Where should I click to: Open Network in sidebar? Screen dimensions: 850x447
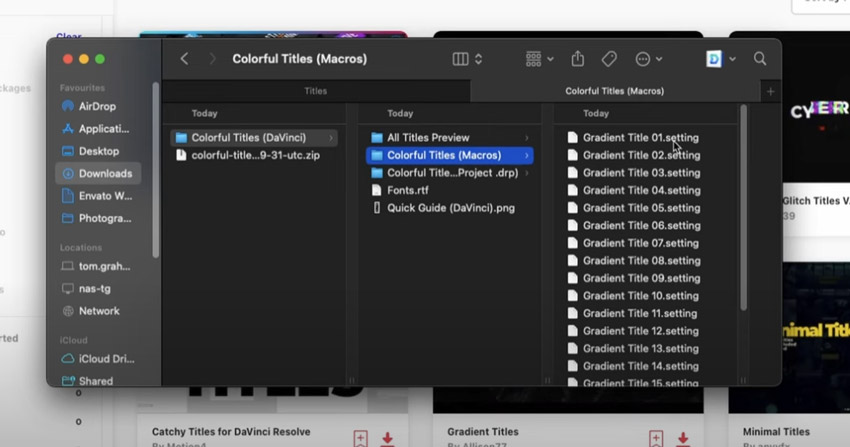98,311
